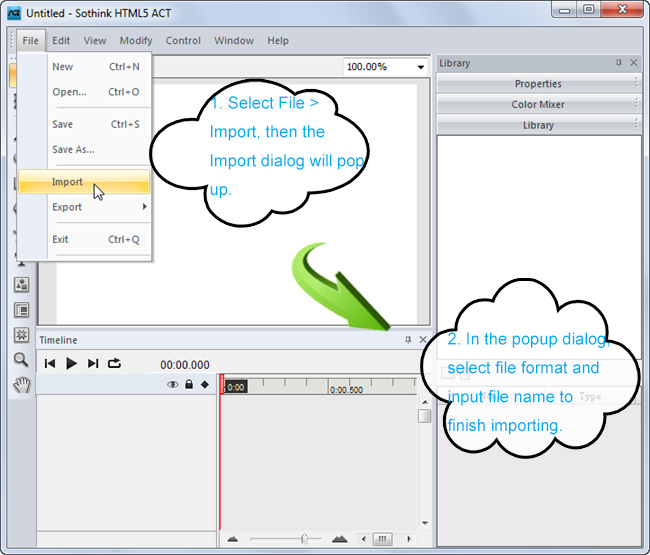Toggle loop playback in Timeline
Viewport: 650px width, 555px height.
pyautogui.click(x=114, y=364)
